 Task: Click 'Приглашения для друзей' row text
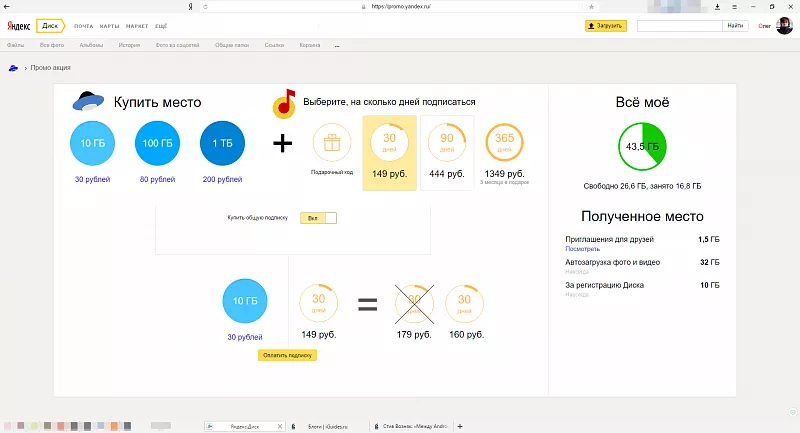(609, 239)
